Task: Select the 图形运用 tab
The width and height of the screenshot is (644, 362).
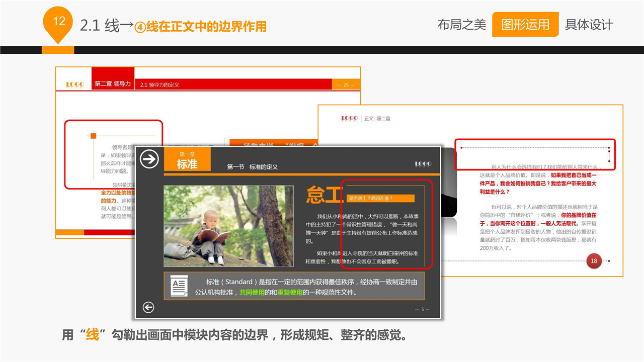Action: pos(525,25)
